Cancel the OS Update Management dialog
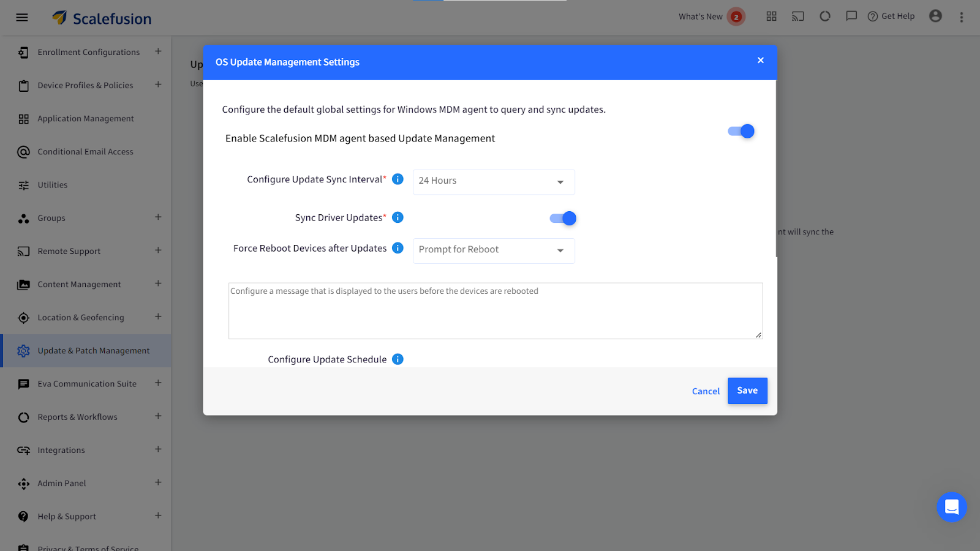The image size is (980, 551). point(706,391)
